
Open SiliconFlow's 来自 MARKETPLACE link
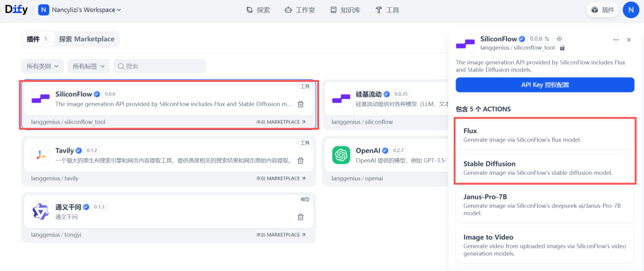coord(281,122)
